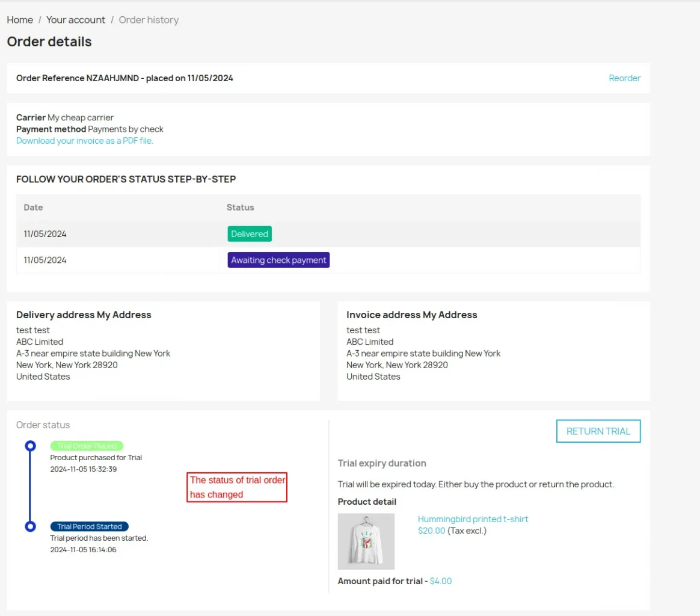Click the red status changed annotation
This screenshot has height=616, width=700.
[x=237, y=487]
